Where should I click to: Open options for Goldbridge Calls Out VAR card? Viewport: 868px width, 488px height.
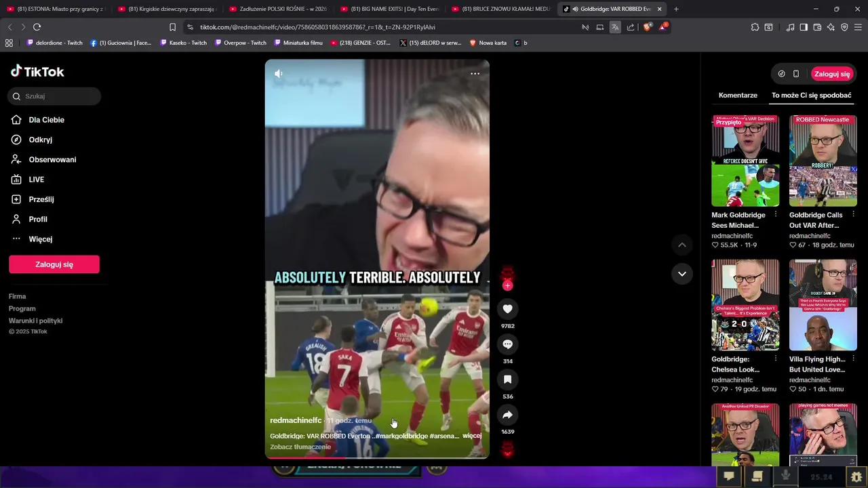[x=853, y=214]
